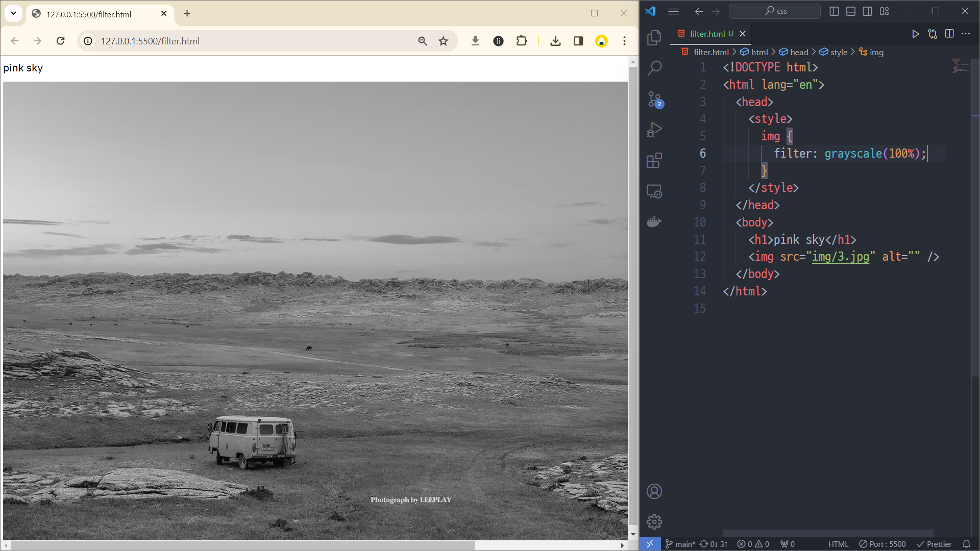Open the Docker view in activity bar

pos(654,222)
